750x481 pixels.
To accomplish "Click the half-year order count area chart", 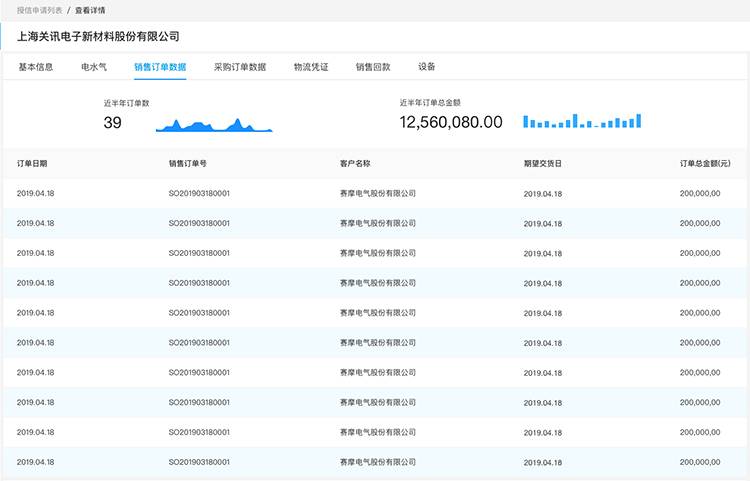I will pyautogui.click(x=214, y=124).
